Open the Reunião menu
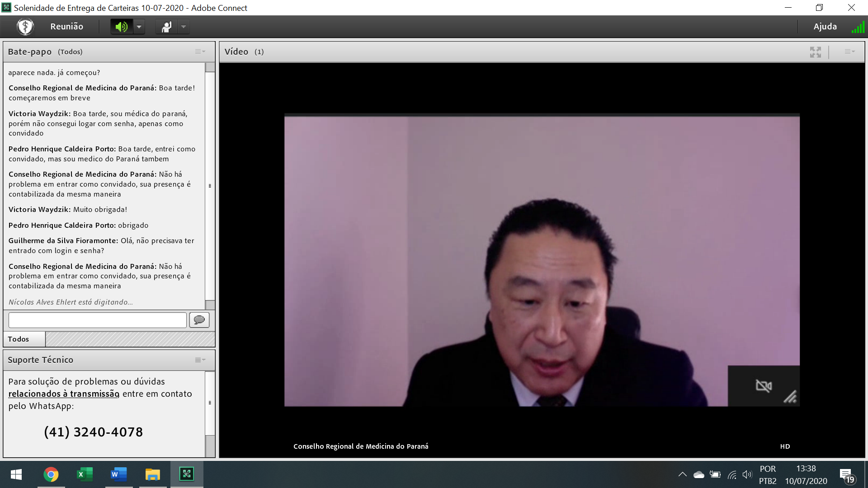The image size is (868, 488). (x=66, y=27)
